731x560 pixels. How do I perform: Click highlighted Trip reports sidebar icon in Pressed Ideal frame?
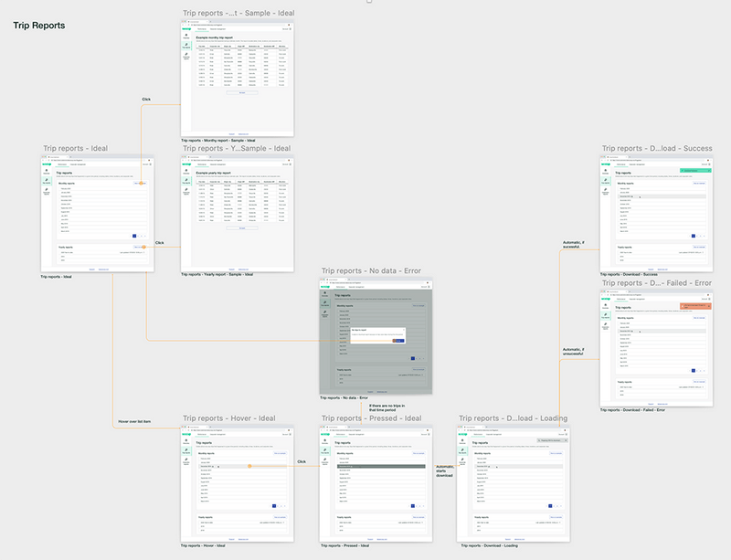pyautogui.click(x=325, y=451)
